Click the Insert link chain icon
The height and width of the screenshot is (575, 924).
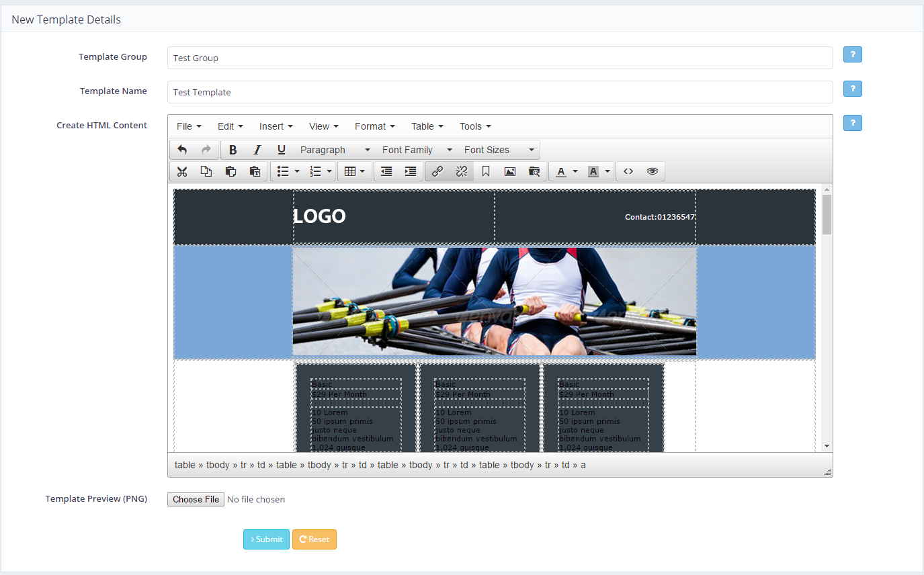[x=437, y=171]
